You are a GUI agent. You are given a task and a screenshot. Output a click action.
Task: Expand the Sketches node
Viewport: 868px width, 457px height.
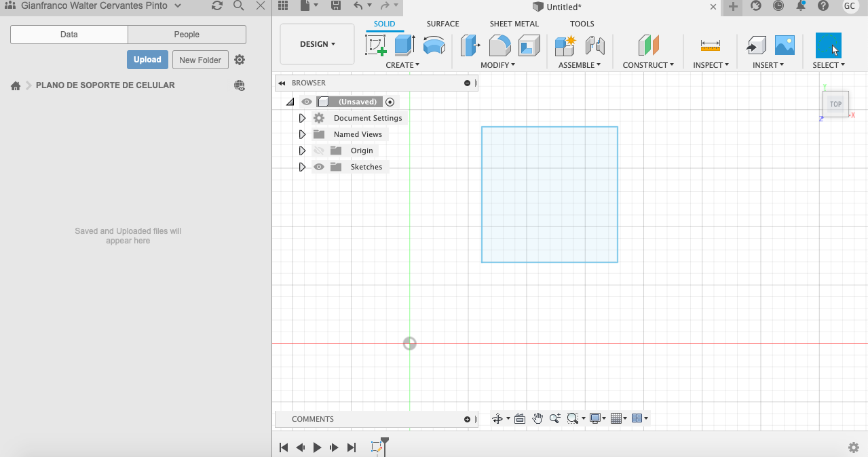(x=303, y=167)
